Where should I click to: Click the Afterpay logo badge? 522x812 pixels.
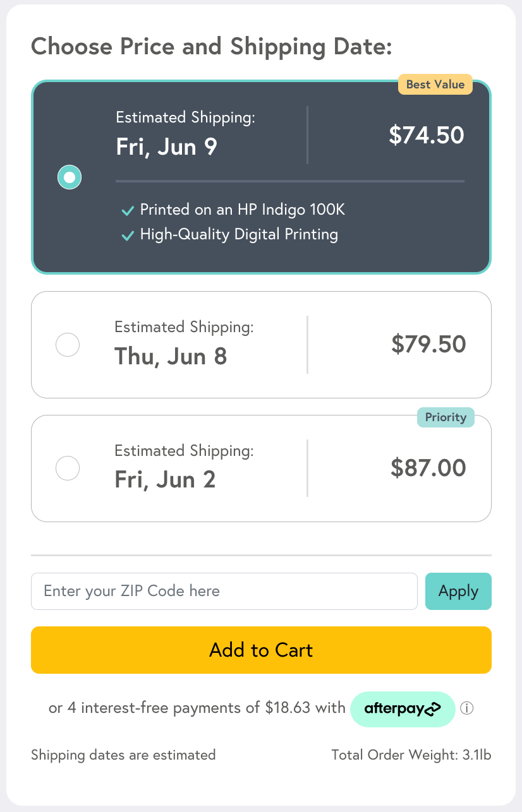pyautogui.click(x=403, y=709)
